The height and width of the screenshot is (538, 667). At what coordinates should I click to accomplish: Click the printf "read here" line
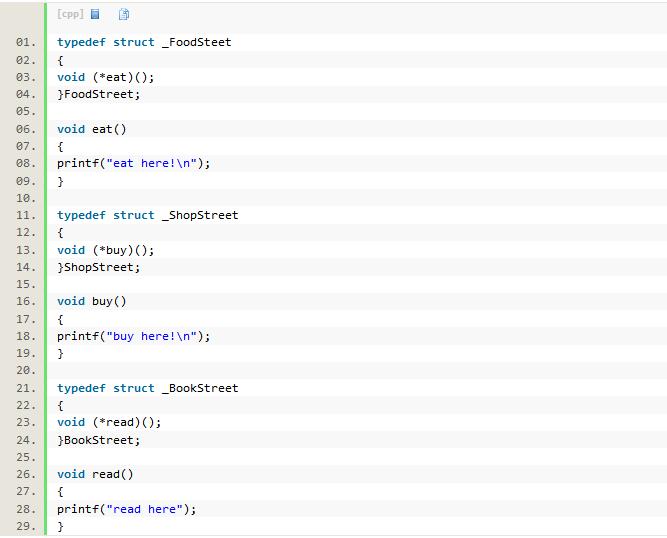[127, 509]
